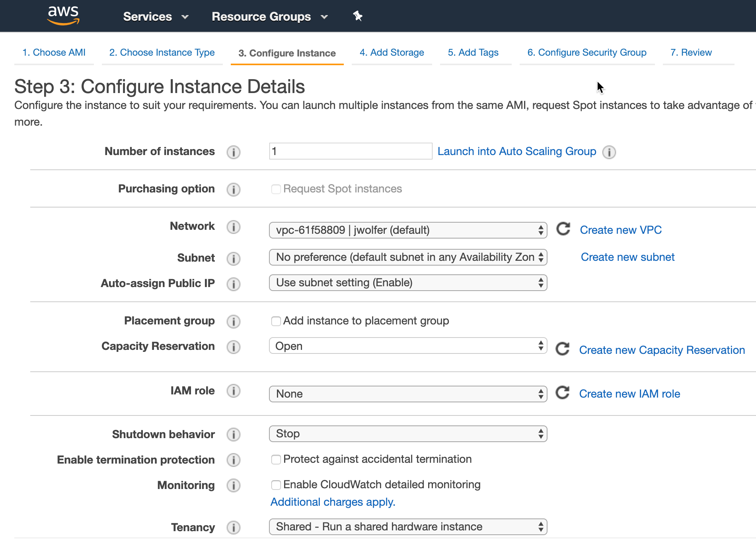Click the pin shortcut icon in navbar
Screen dimensions: 756x559
(358, 16)
